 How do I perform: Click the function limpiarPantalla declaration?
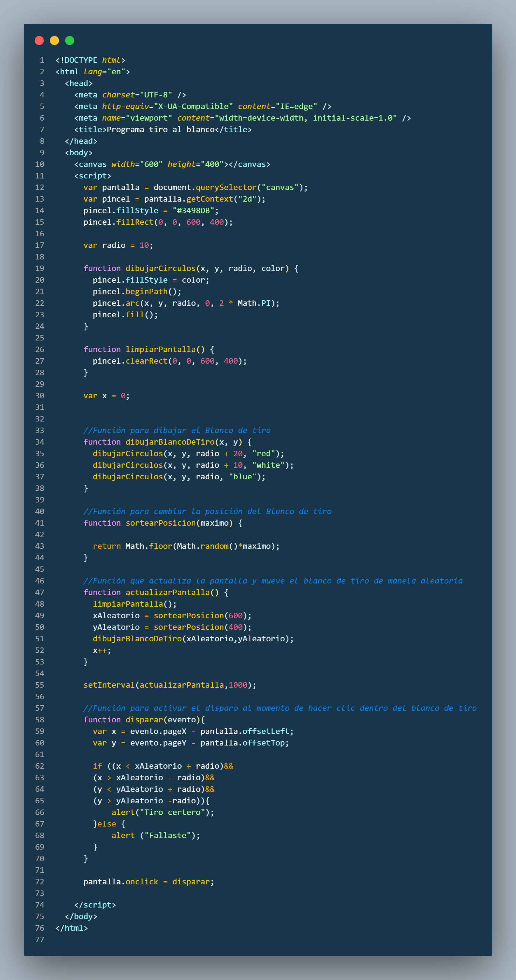(x=148, y=349)
